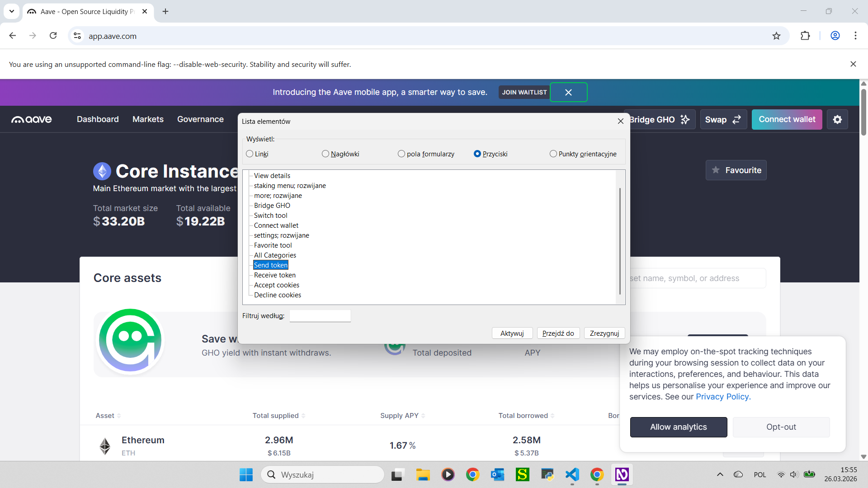Open File Explorer from the taskbar
This screenshot has width=868, height=488.
pyautogui.click(x=423, y=474)
